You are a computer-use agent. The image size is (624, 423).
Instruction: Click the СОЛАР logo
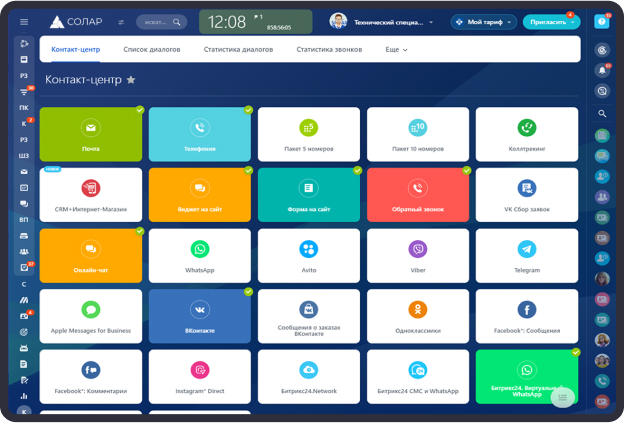[76, 22]
